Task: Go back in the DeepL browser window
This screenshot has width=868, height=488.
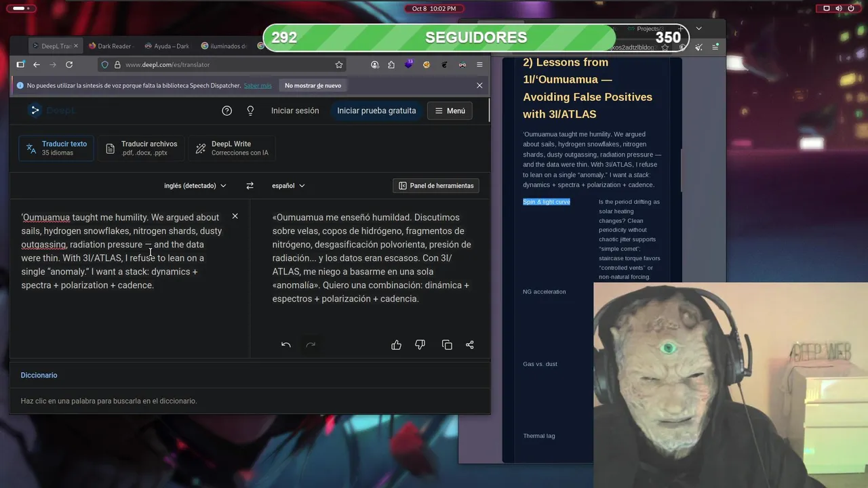Action: pyautogui.click(x=37, y=64)
